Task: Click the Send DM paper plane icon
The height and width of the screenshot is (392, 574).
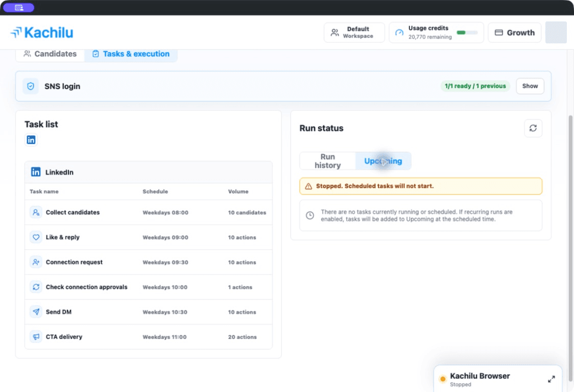Action: pyautogui.click(x=36, y=312)
